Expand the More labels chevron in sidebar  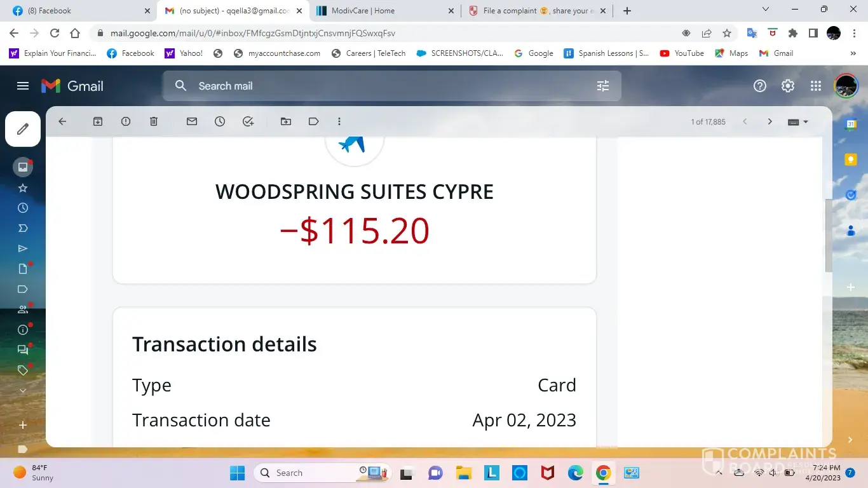23,391
